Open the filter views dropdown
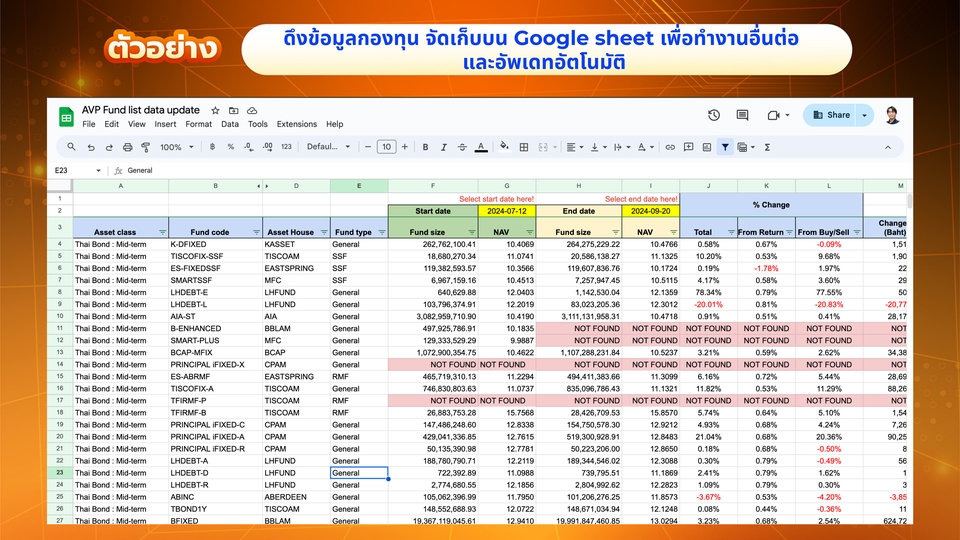 coord(746,147)
